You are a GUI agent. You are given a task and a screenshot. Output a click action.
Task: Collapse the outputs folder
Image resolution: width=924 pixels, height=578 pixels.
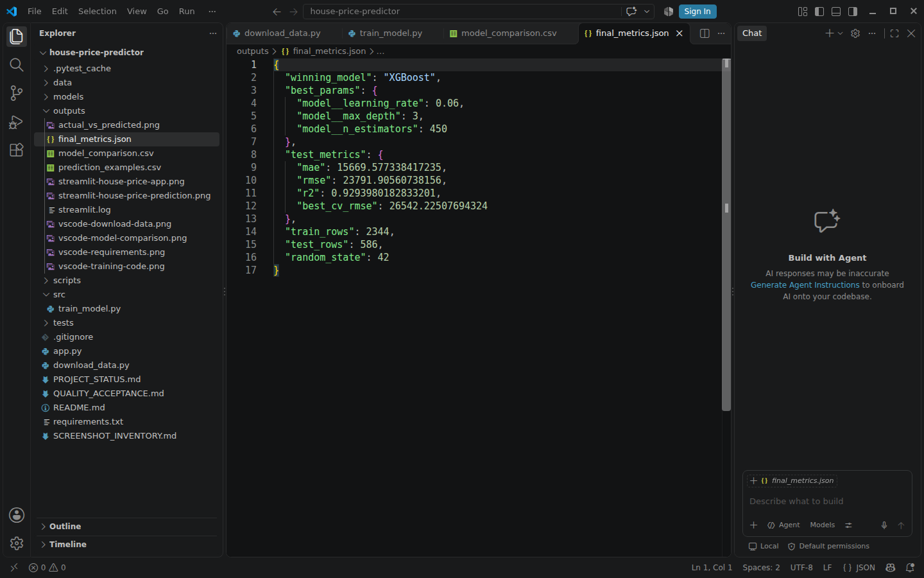[126, 111]
